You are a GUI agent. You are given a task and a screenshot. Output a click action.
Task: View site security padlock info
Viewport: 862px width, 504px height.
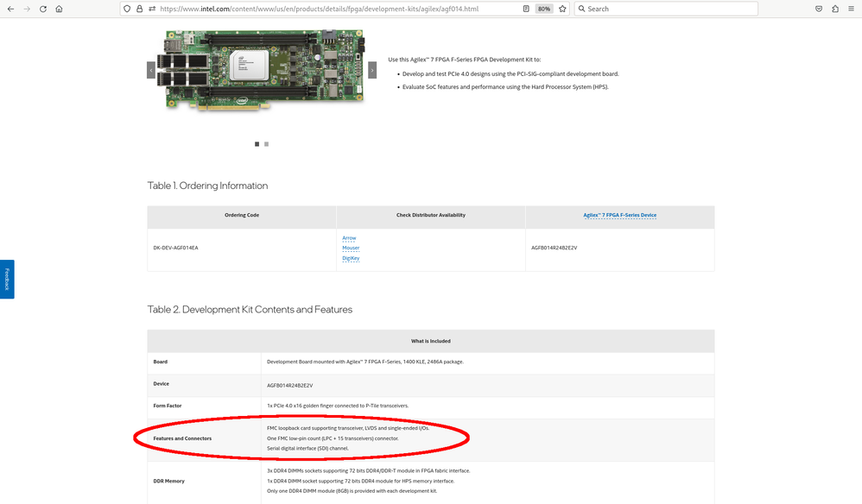139,9
